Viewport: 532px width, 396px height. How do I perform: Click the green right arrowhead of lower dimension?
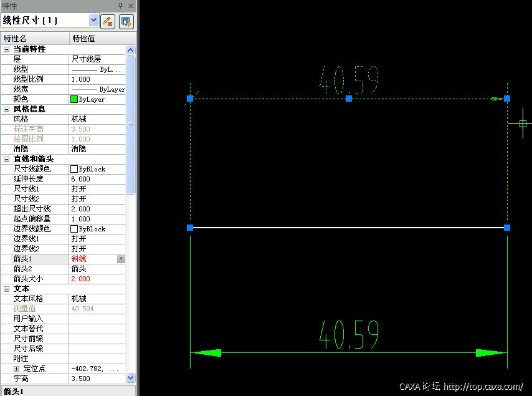point(491,353)
